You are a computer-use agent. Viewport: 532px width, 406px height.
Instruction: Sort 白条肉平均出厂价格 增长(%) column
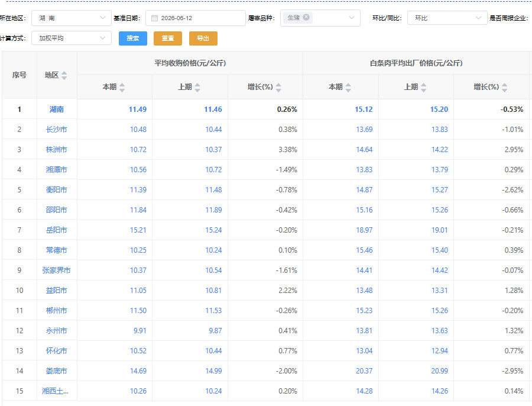click(505, 88)
